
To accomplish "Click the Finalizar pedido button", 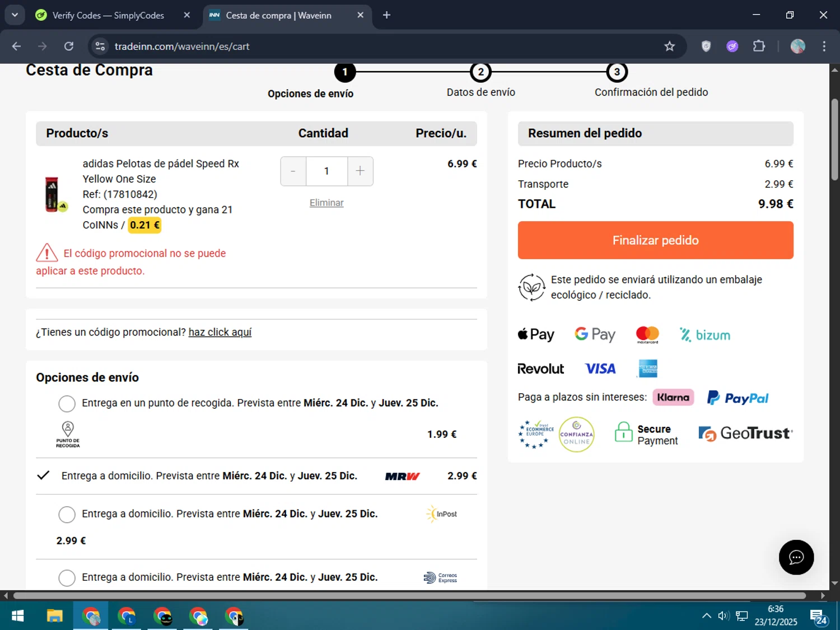I will [655, 240].
